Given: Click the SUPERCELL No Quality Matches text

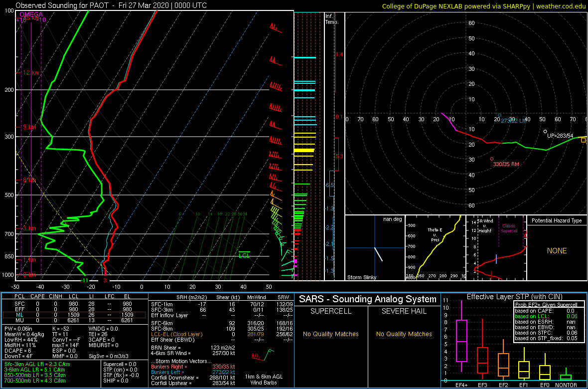Looking at the screenshot, I should click(330, 334).
